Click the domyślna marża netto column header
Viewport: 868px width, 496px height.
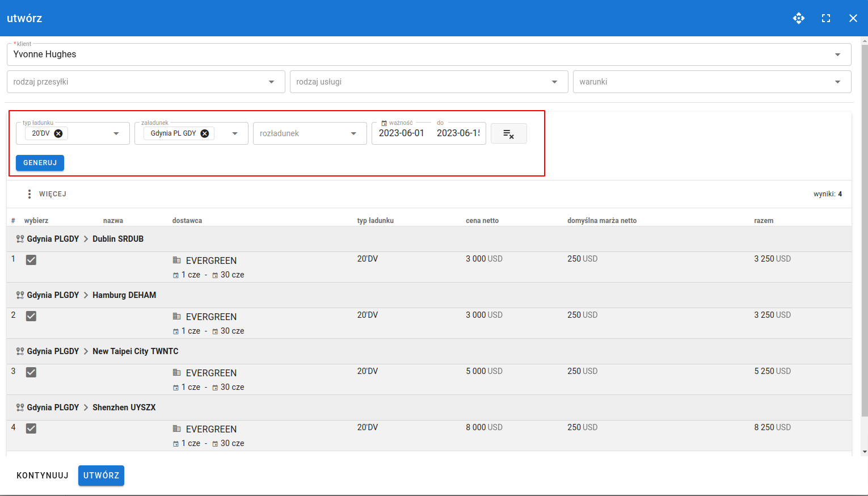tap(602, 221)
